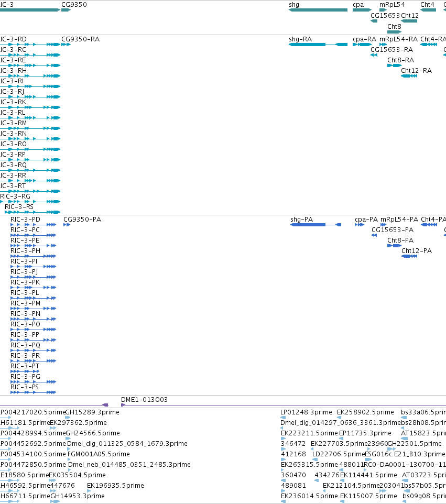Click the EK236014.5prime EST label
Screen dimensions: 446x504
click(309, 496)
